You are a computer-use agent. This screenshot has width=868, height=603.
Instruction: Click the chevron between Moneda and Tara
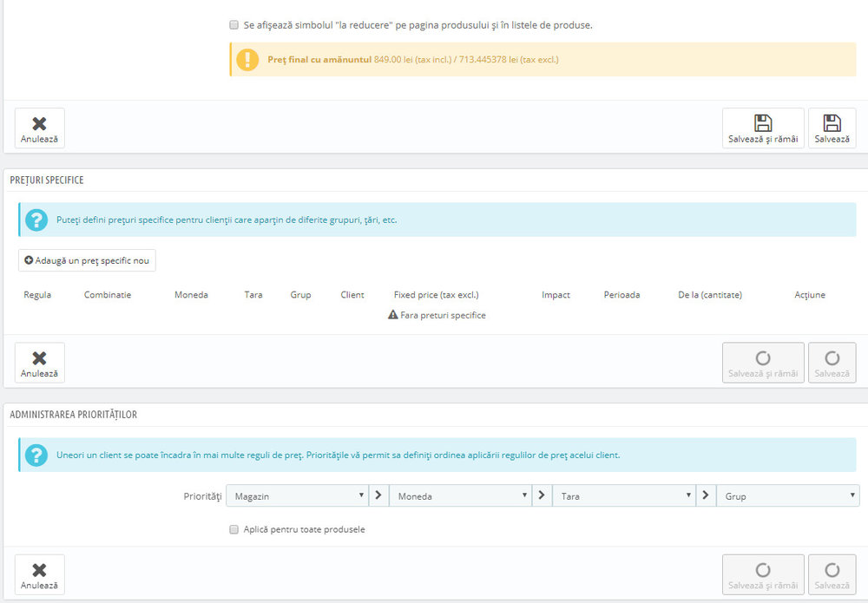[x=542, y=495]
